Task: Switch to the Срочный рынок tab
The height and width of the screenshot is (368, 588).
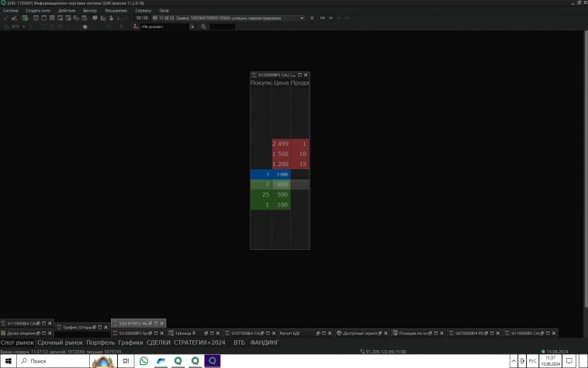Action: coord(61,342)
